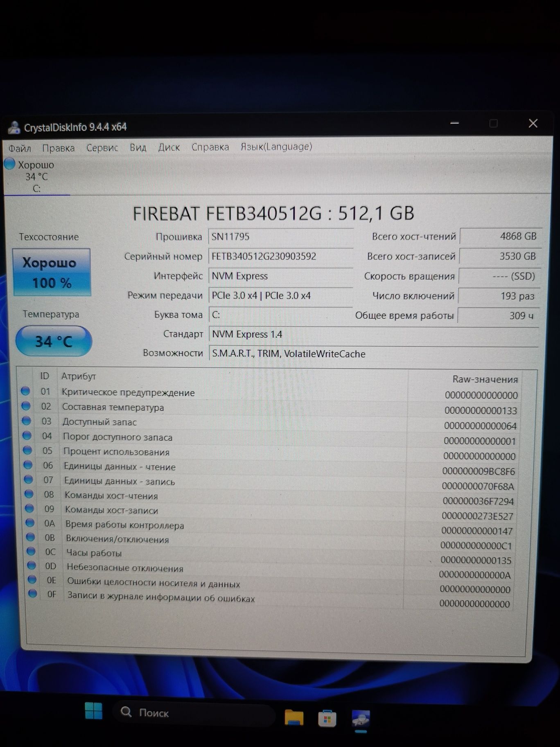Open Microsoft Store from the taskbar
Screen dimensions: 560x747
[327, 718]
